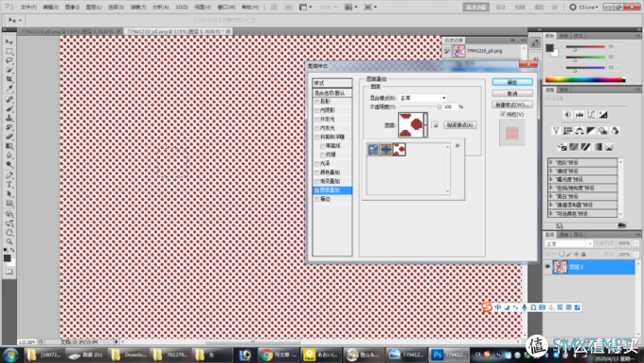Create new preset from current pattern icon
Image resolution: width=644 pixels, height=363 pixels.
tap(436, 125)
